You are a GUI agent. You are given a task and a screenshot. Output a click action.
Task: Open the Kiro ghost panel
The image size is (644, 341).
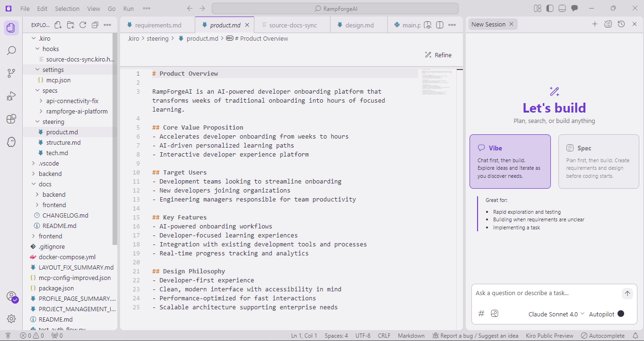[x=11, y=141]
